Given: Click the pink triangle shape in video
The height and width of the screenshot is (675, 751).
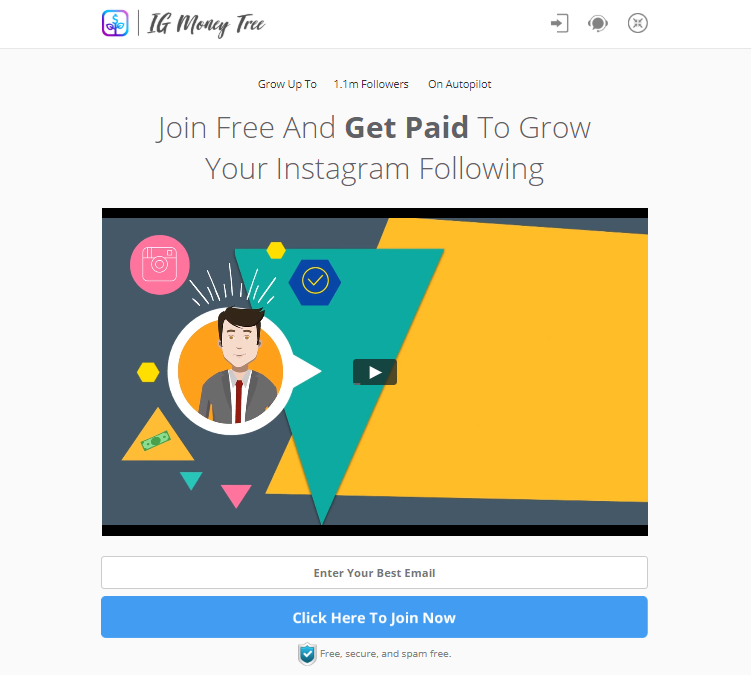Looking at the screenshot, I should 236,496.
